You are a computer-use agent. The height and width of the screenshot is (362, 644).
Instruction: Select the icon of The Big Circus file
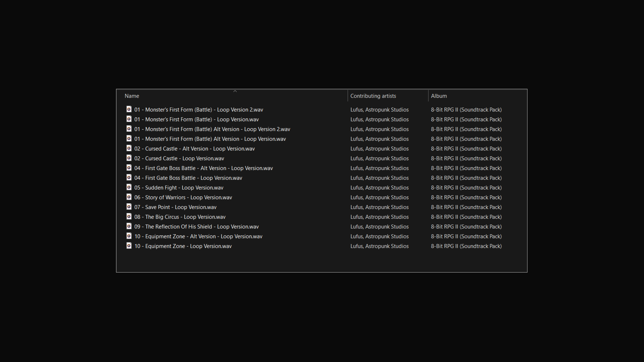pyautogui.click(x=129, y=217)
